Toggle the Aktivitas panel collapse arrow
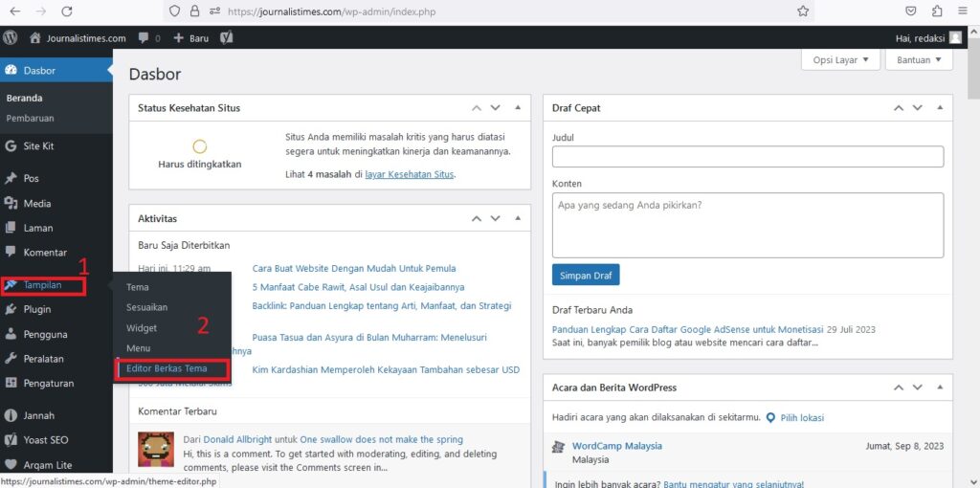 [518, 219]
